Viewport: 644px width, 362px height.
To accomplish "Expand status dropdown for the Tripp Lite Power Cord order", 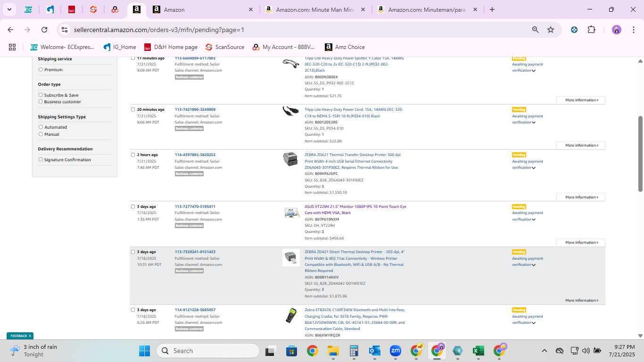I will pos(534,123).
